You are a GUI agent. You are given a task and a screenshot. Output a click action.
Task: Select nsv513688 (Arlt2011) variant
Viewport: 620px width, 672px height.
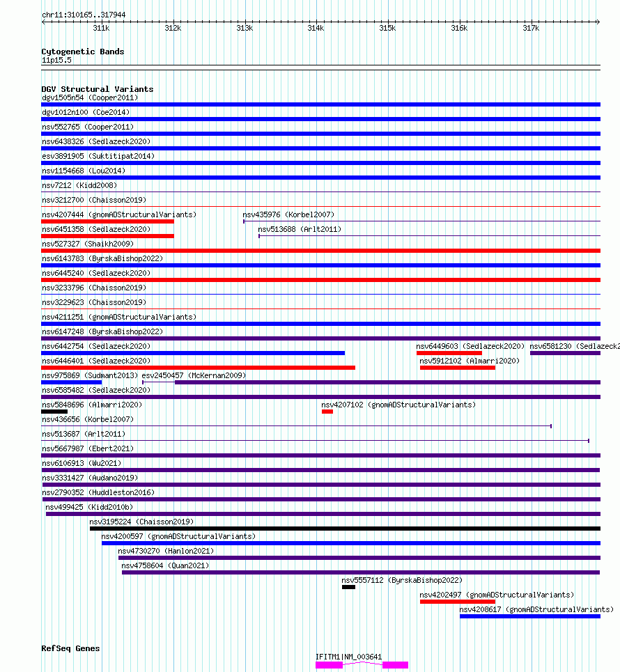(x=300, y=229)
